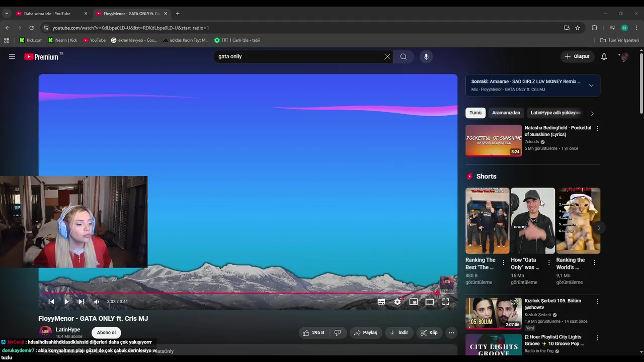Viewport: 644px width, 362px height.
Task: Open Ranking the World's cat short
Action: pos(578,221)
